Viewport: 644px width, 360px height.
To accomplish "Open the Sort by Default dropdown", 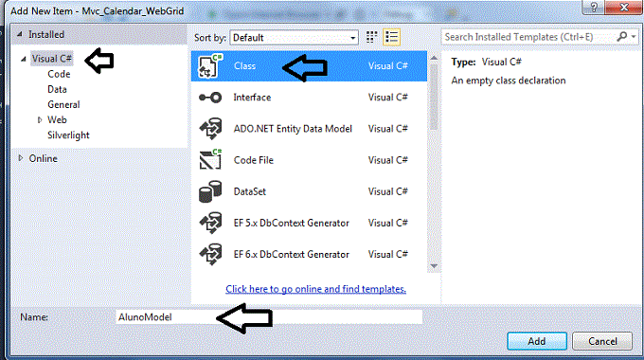I will tap(295, 38).
